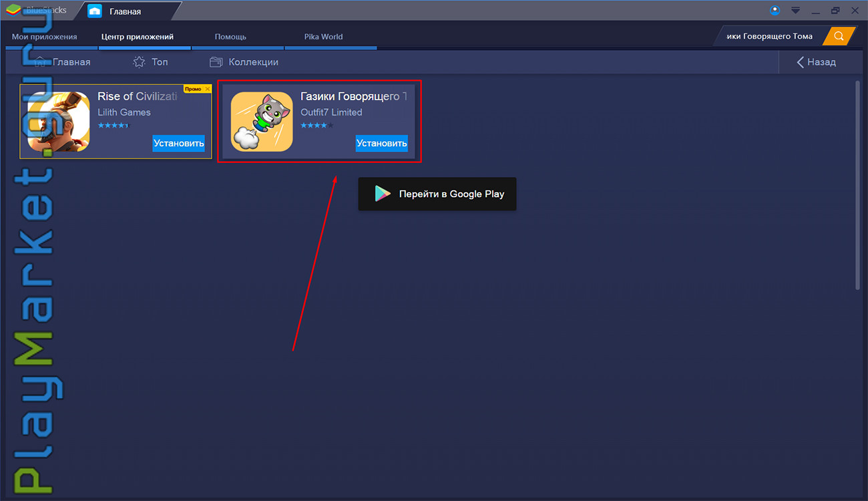The width and height of the screenshot is (868, 501).
Task: Click the orange search magnifier button
Action: tap(839, 36)
